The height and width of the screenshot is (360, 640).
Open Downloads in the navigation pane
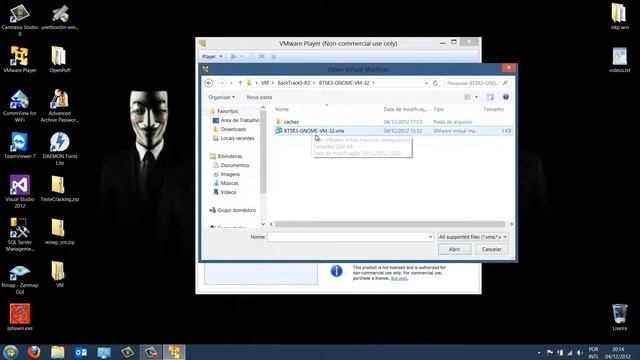(229, 129)
